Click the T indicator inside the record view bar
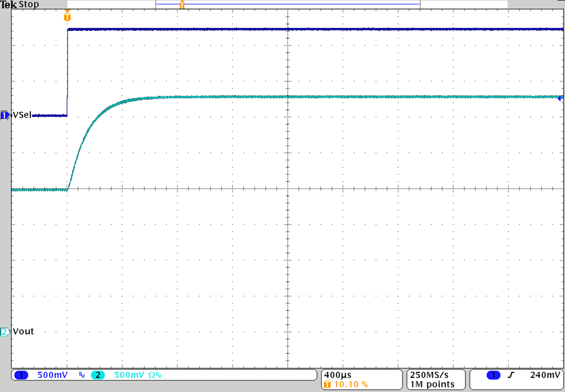This screenshot has height=392, width=565. [x=182, y=4]
